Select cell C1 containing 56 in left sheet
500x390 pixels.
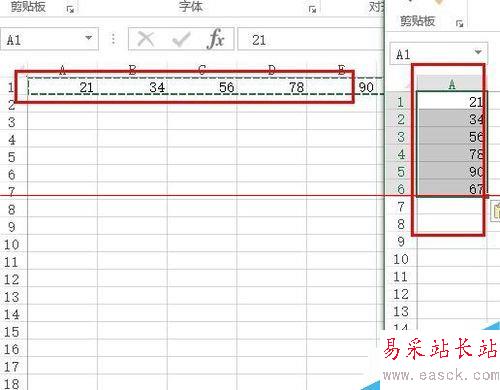coord(202,87)
